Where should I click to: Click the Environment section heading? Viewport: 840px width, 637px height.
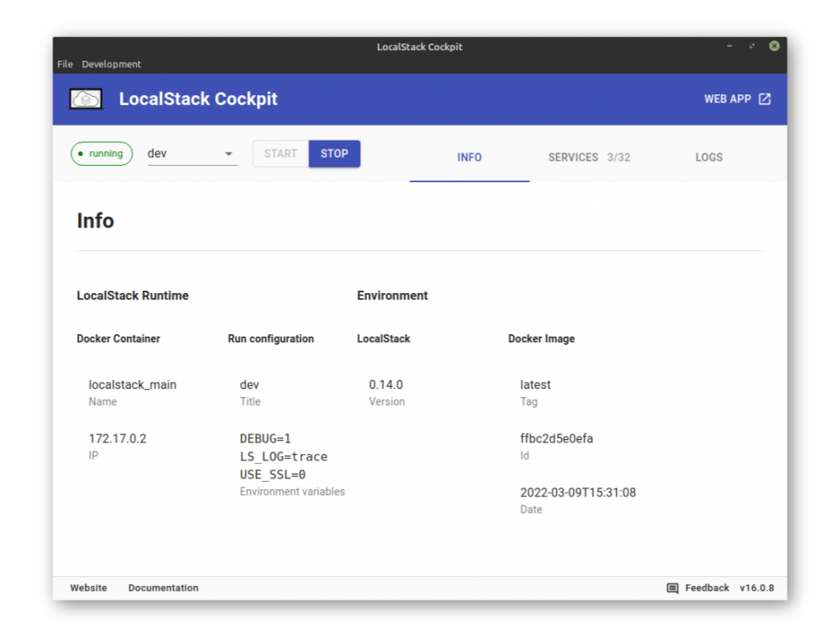pyautogui.click(x=392, y=296)
